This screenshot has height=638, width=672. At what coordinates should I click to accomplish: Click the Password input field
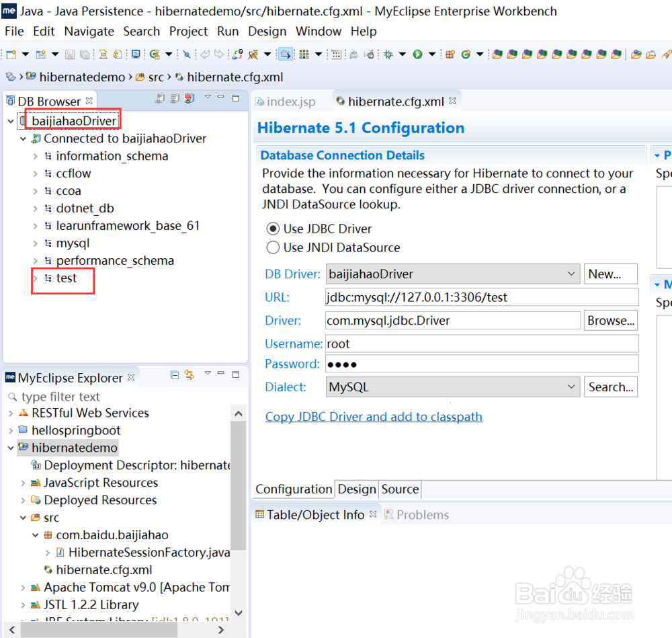(482, 364)
